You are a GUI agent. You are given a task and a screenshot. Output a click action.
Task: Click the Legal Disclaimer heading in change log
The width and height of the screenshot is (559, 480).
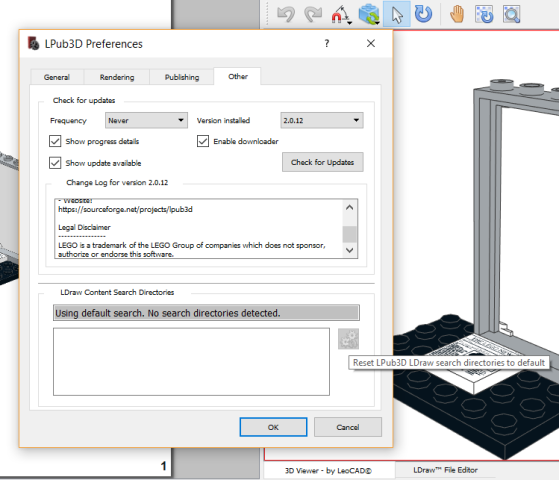click(84, 227)
